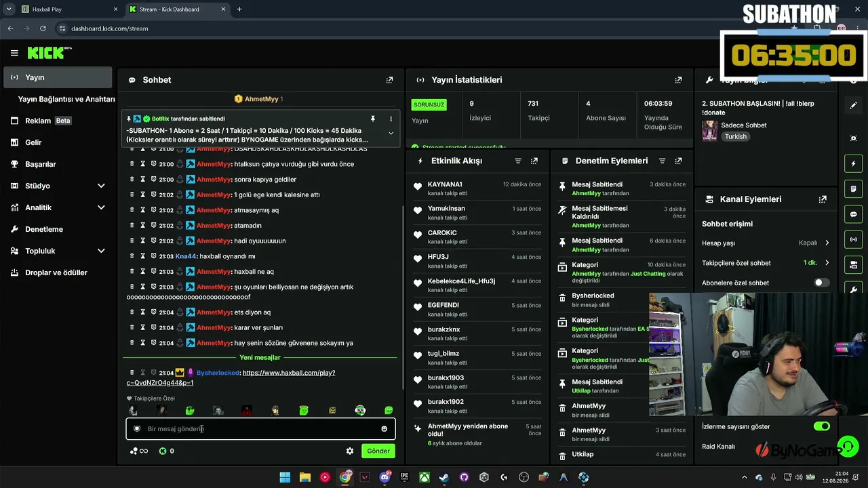Open the emoji picker in message box

tap(384, 429)
